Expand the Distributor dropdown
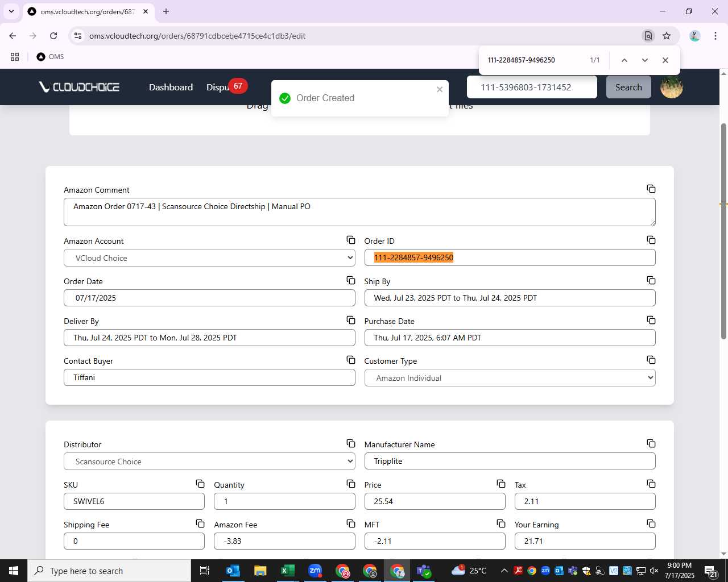728x582 pixels. tap(209, 462)
